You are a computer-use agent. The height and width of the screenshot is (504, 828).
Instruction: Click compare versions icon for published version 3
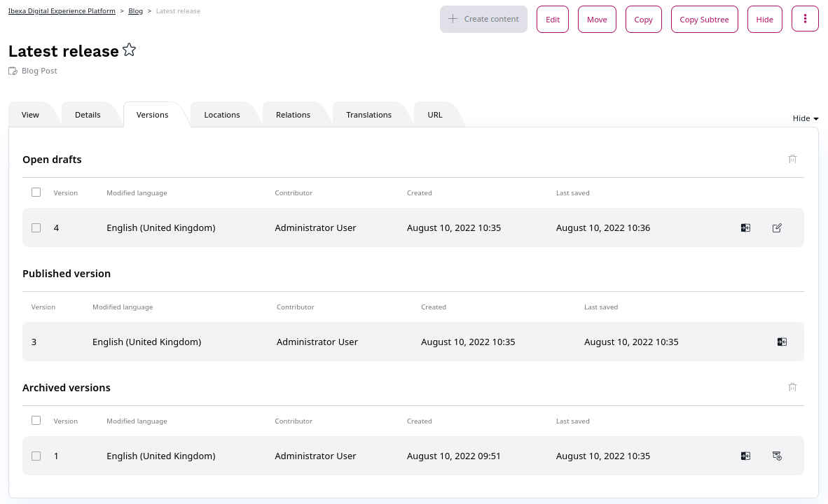tap(782, 342)
